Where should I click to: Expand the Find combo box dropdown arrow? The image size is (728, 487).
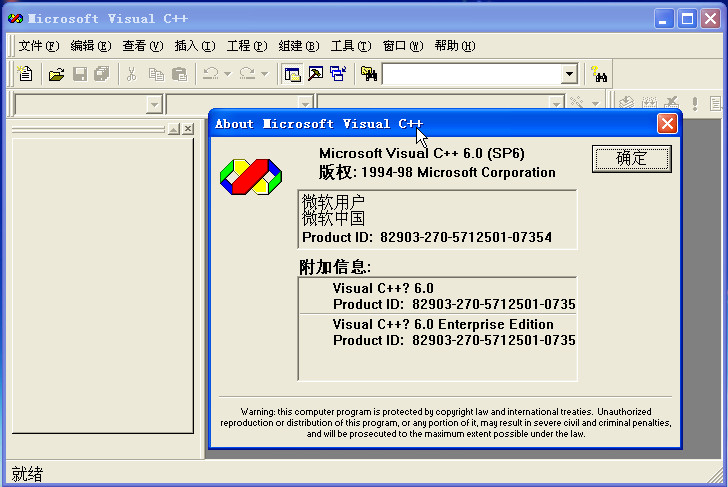(569, 74)
